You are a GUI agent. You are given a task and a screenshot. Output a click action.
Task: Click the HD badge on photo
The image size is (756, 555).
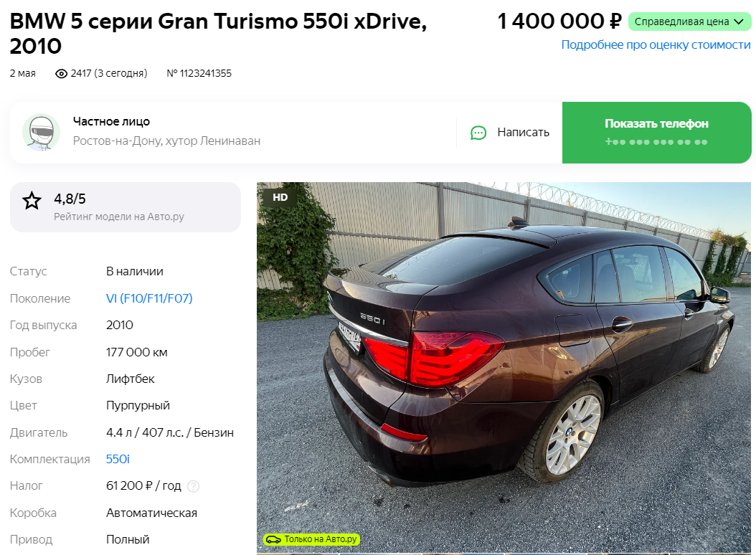point(280,197)
